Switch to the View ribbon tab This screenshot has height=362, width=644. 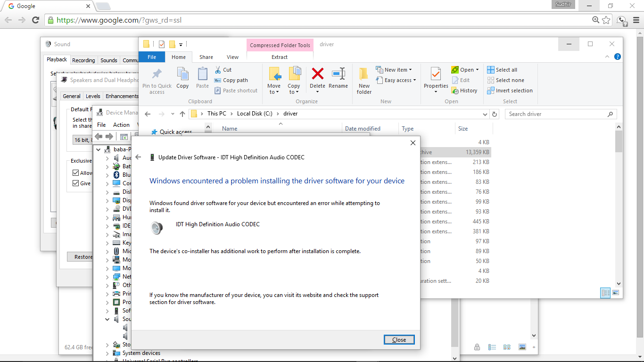click(233, 57)
